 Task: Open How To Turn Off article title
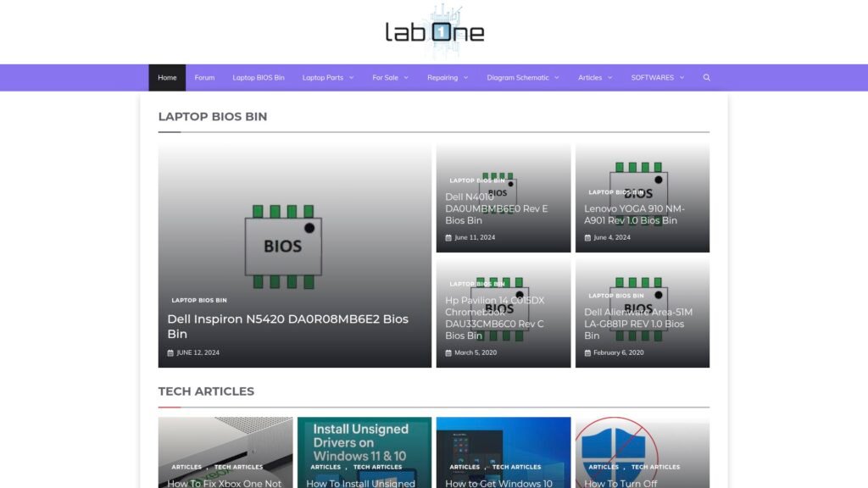click(620, 483)
